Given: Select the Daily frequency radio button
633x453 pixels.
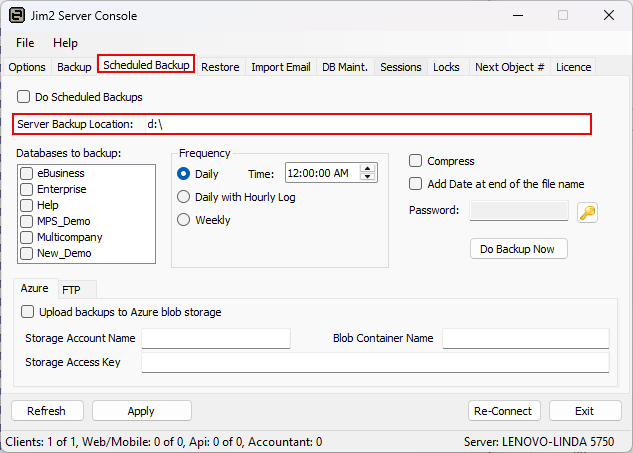Looking at the screenshot, I should [184, 174].
